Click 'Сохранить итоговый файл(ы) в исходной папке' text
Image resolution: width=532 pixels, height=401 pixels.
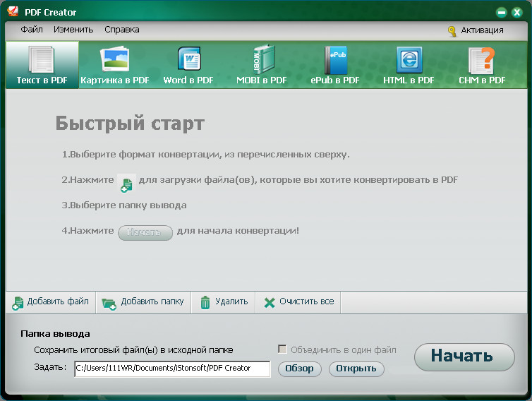pos(133,350)
